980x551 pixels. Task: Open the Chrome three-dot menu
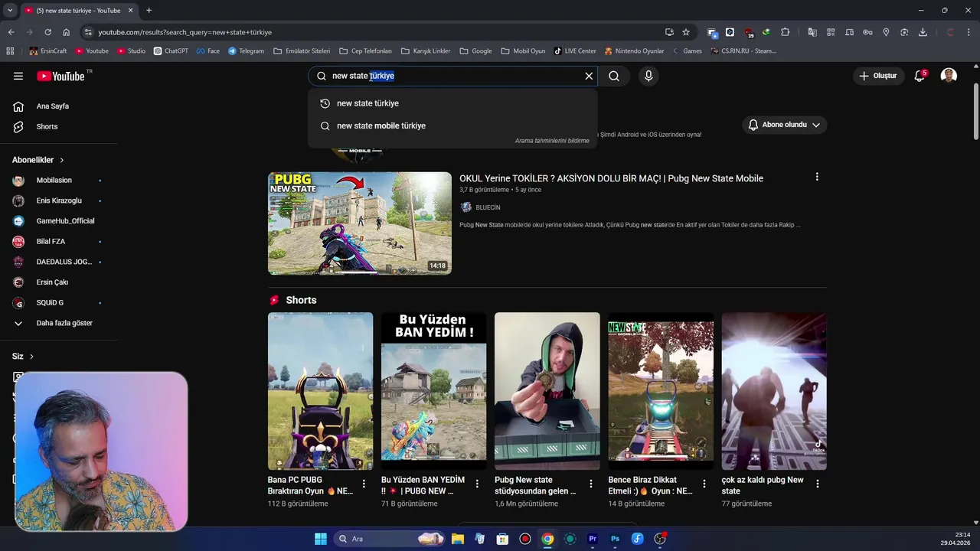pyautogui.click(x=969, y=32)
